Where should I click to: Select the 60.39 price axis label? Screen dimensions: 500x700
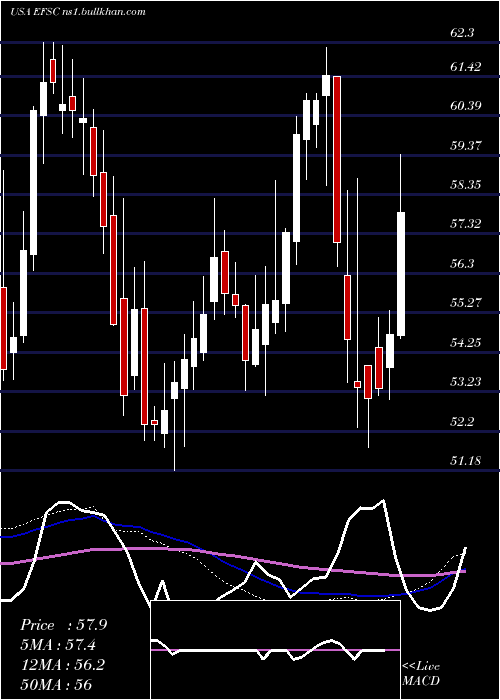tap(466, 106)
